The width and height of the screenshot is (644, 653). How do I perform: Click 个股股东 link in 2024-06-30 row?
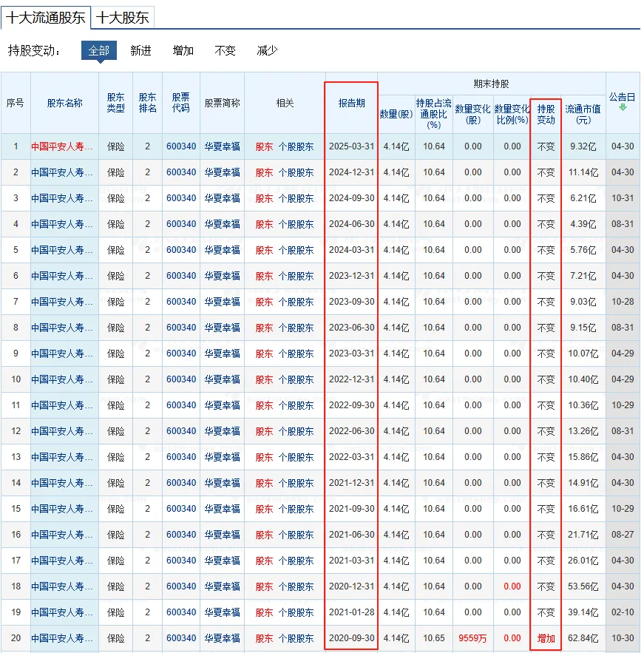(296, 224)
